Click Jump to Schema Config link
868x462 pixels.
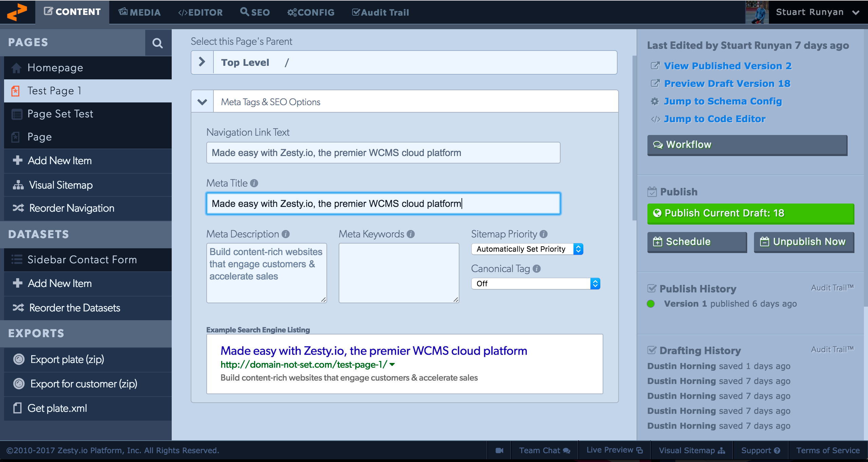pos(723,101)
